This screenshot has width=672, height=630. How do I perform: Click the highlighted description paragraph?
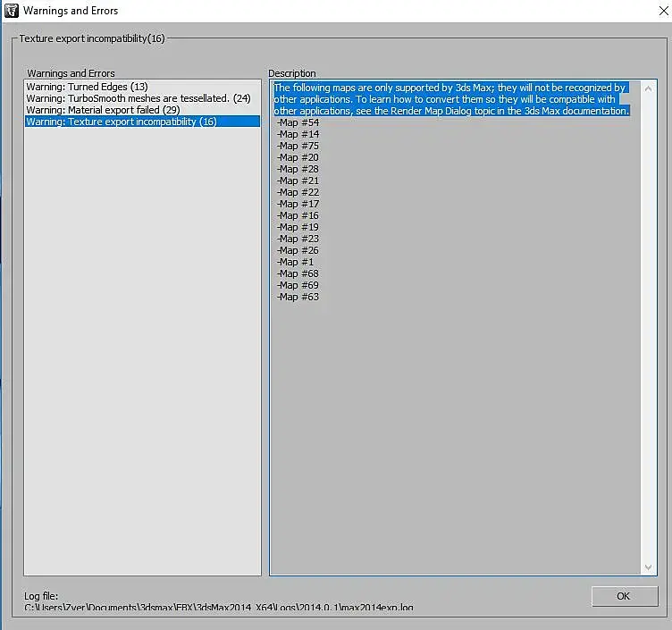click(x=451, y=99)
